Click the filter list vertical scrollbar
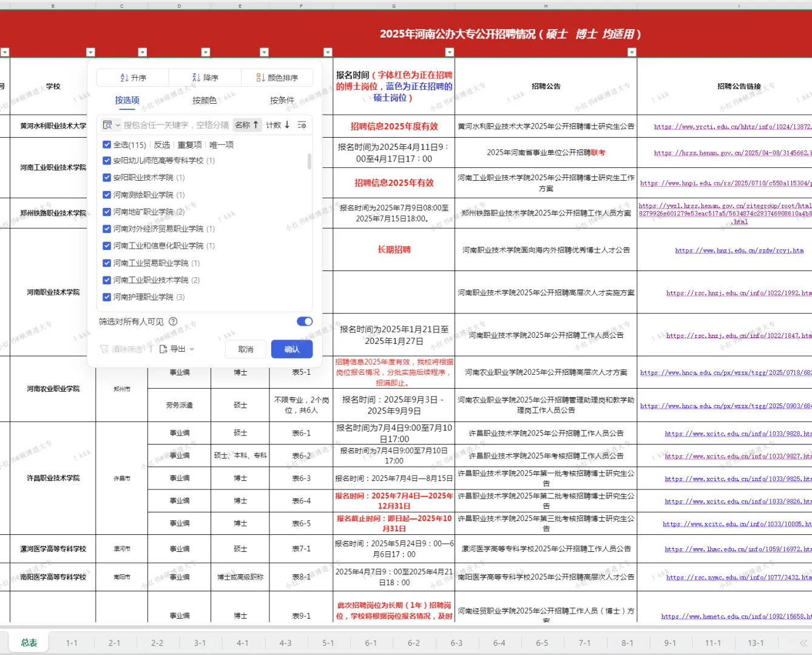 pyautogui.click(x=310, y=161)
